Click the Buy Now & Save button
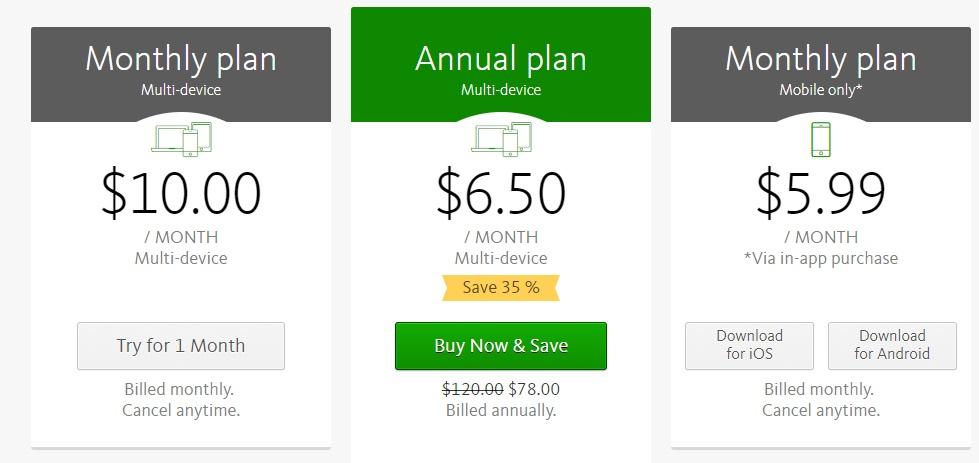This screenshot has height=463, width=979. pyautogui.click(x=501, y=346)
